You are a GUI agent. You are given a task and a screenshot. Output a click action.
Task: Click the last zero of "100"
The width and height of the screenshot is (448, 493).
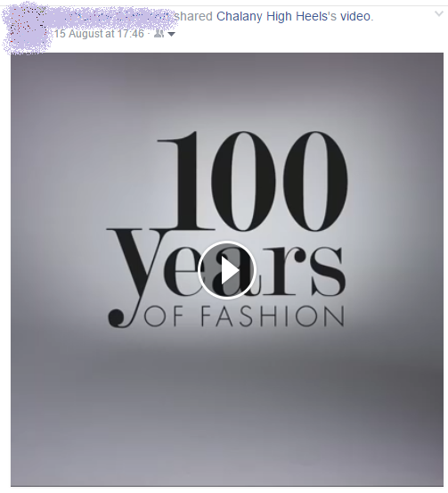pos(315,181)
